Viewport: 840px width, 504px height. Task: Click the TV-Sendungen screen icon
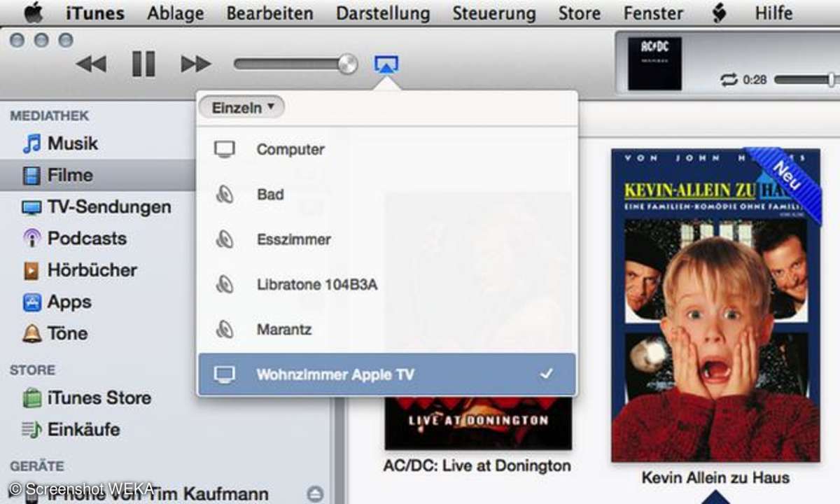31,207
